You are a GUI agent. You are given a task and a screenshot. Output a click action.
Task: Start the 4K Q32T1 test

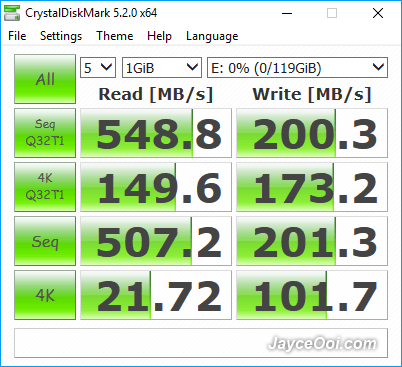[45, 187]
